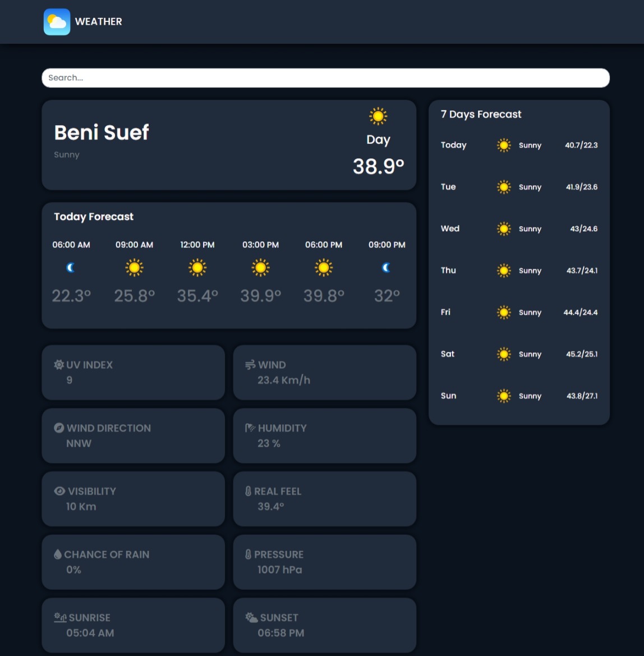Click the WEATHER title in the header

(98, 22)
